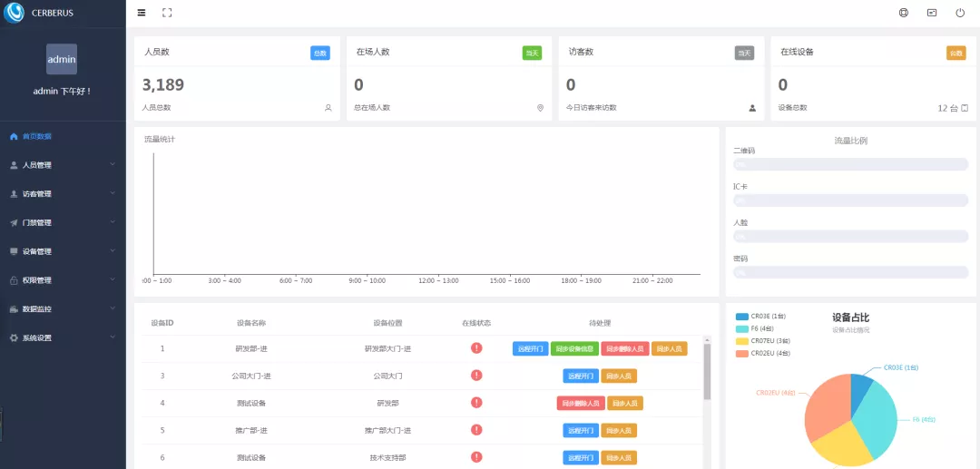
Task: Toggle CR03E legend item in device chart
Action: point(761,317)
